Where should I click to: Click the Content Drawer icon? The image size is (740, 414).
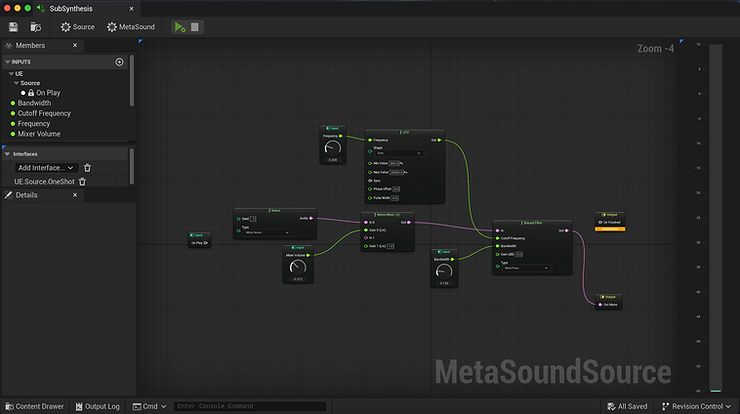click(x=9, y=406)
